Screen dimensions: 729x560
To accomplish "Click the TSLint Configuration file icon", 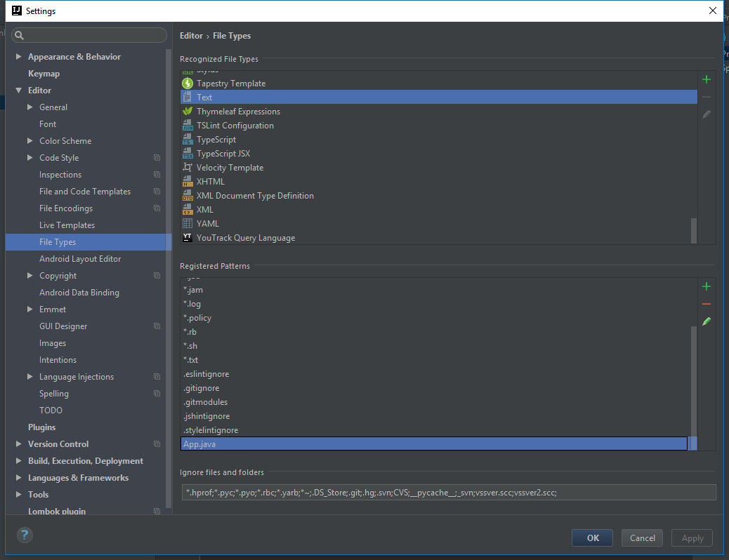I will point(188,126).
